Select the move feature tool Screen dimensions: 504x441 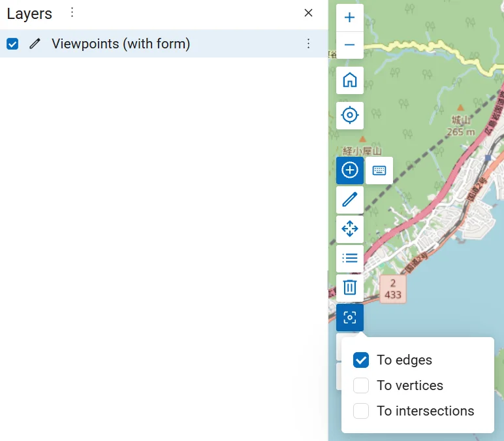[350, 229]
